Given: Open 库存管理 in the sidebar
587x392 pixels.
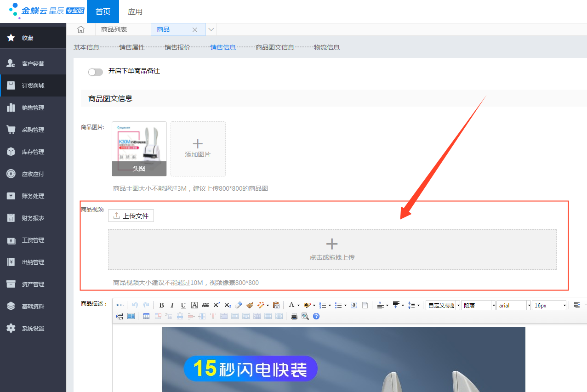Looking at the screenshot, I should click(33, 152).
